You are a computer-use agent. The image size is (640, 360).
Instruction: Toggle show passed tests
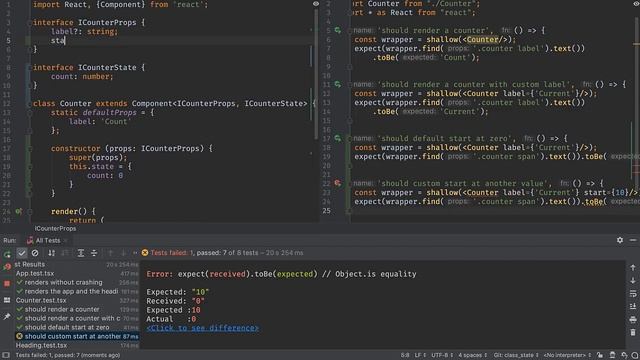(x=22, y=253)
